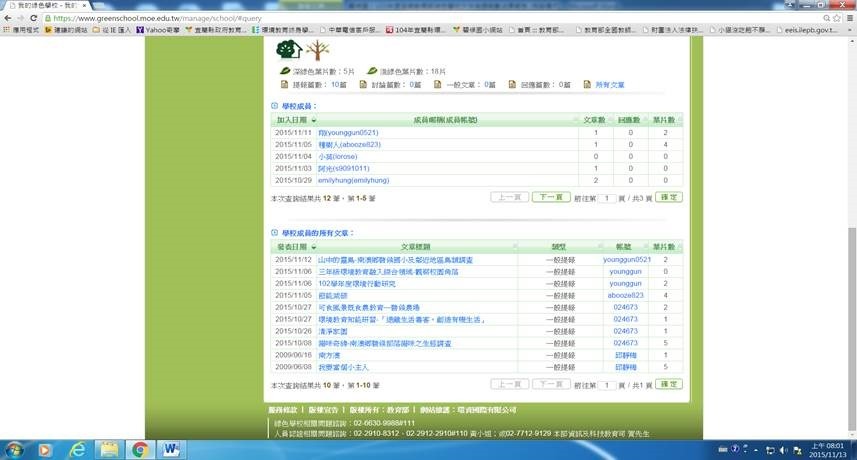
Task: Click the members page number input field
Action: point(607,198)
